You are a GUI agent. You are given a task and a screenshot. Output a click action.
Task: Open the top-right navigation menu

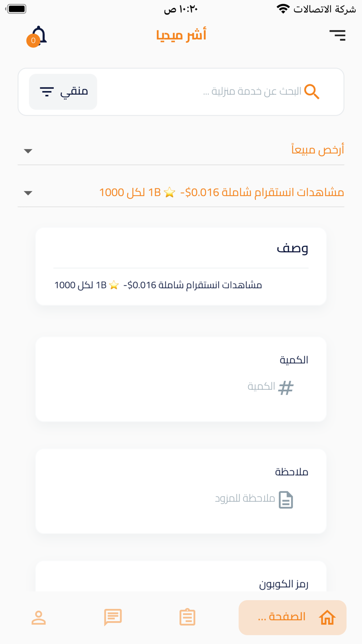point(338,35)
